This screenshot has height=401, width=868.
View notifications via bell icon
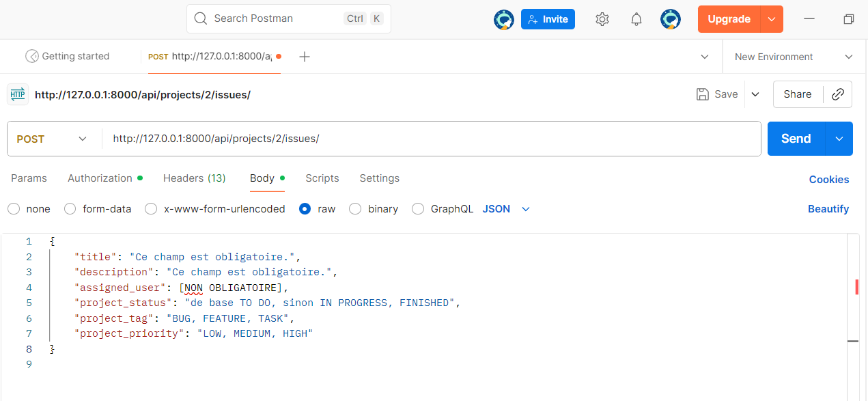tap(636, 19)
